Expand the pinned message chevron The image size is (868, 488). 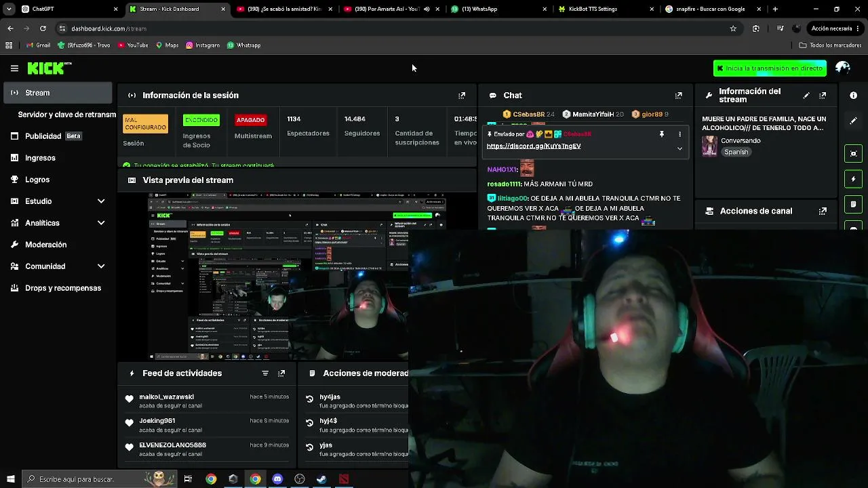[x=679, y=148]
